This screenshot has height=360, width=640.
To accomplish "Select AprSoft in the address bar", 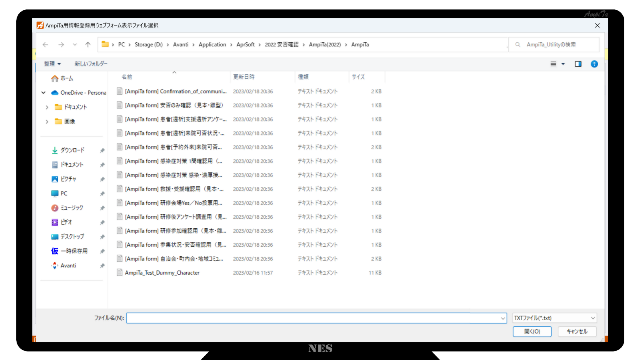I will click(x=245, y=44).
